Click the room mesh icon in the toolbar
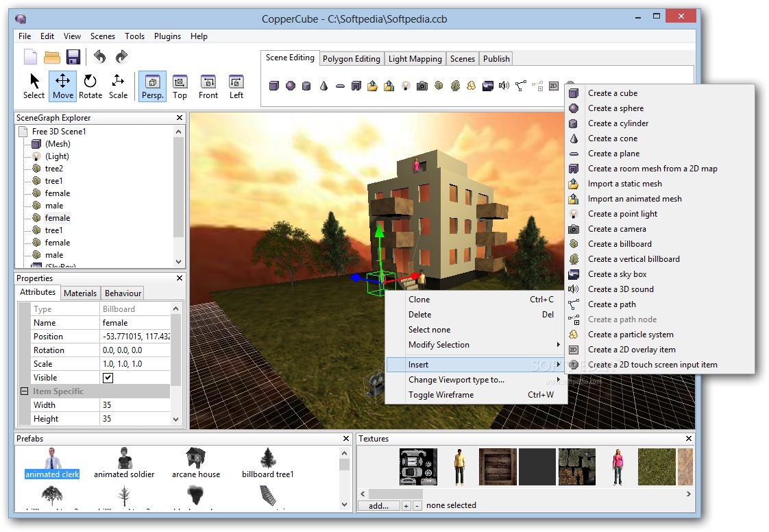Viewport: 769px width, 532px height. (x=356, y=86)
